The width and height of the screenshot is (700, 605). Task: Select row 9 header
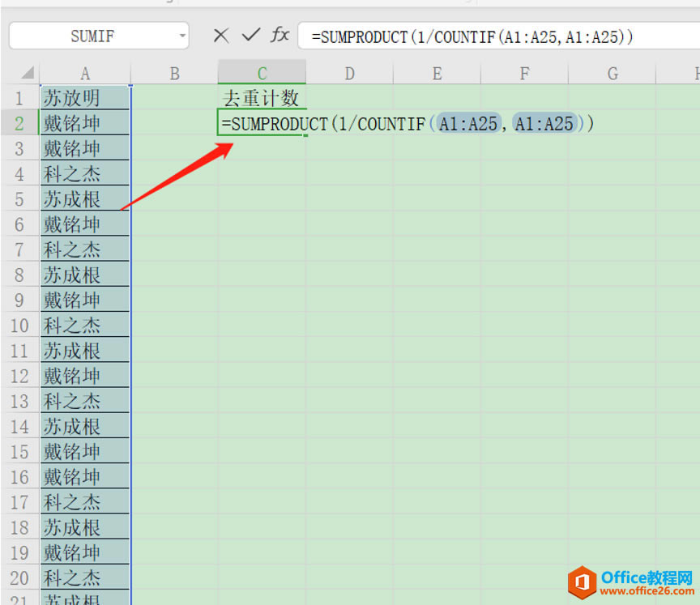[19, 300]
